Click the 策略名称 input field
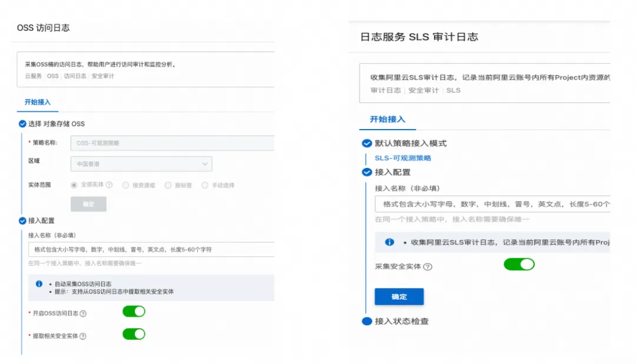The image size is (636, 364). pos(173,143)
